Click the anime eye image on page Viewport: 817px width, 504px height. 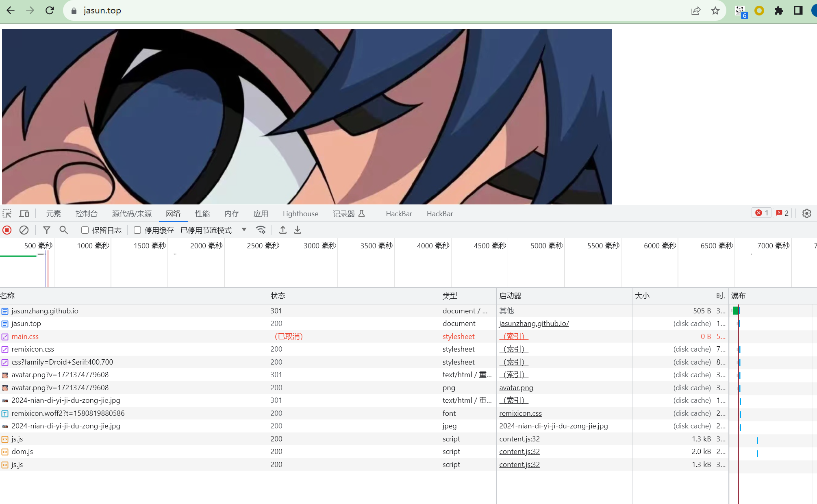pos(307,117)
